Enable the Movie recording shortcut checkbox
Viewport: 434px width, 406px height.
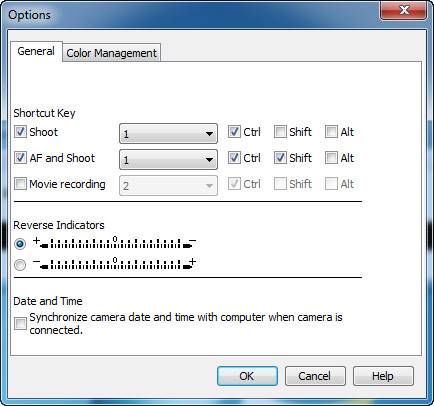[x=20, y=184]
